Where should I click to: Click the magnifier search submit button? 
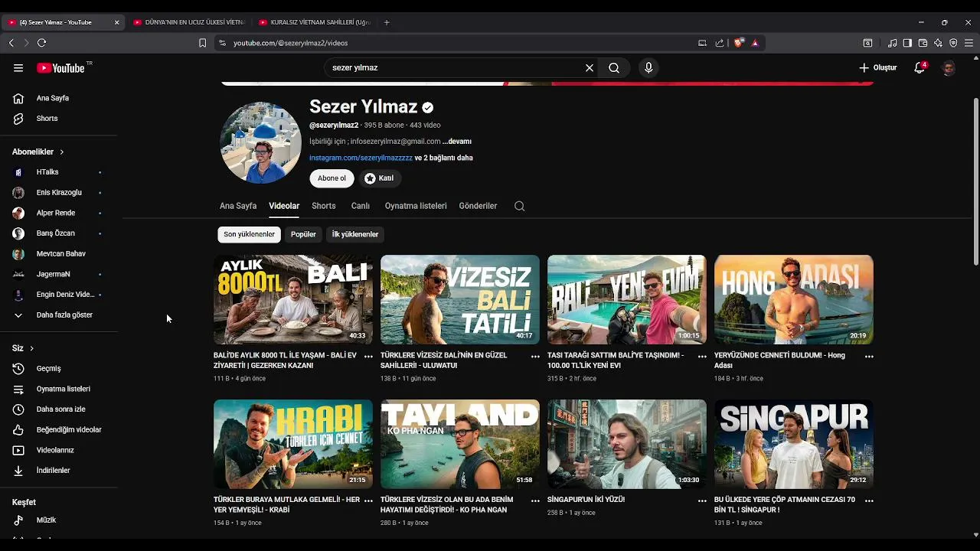tap(614, 68)
